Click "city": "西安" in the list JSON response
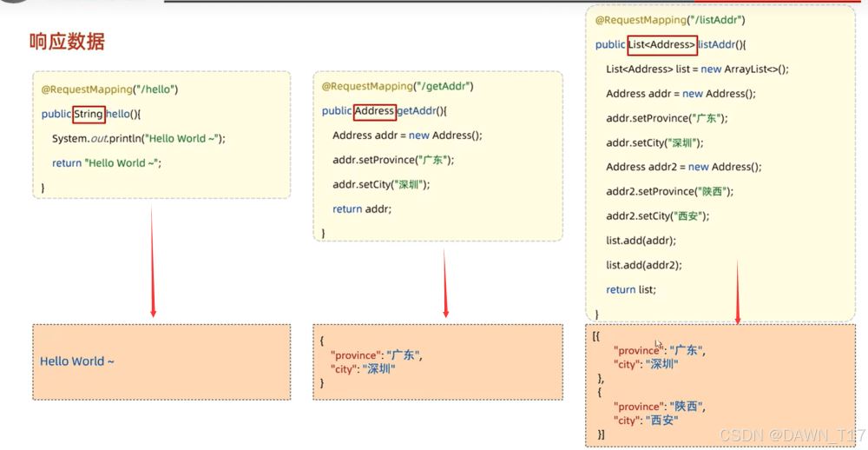 click(646, 420)
